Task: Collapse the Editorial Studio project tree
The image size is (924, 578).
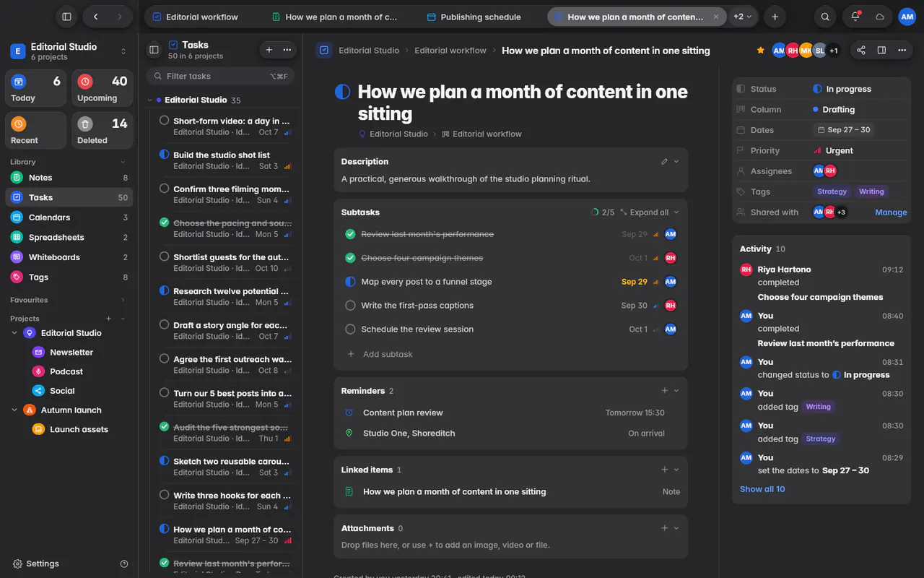Action: coord(14,333)
